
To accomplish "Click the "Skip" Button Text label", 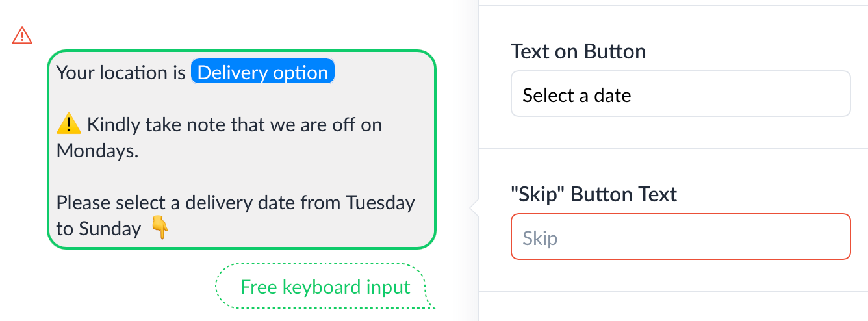I will [x=594, y=194].
